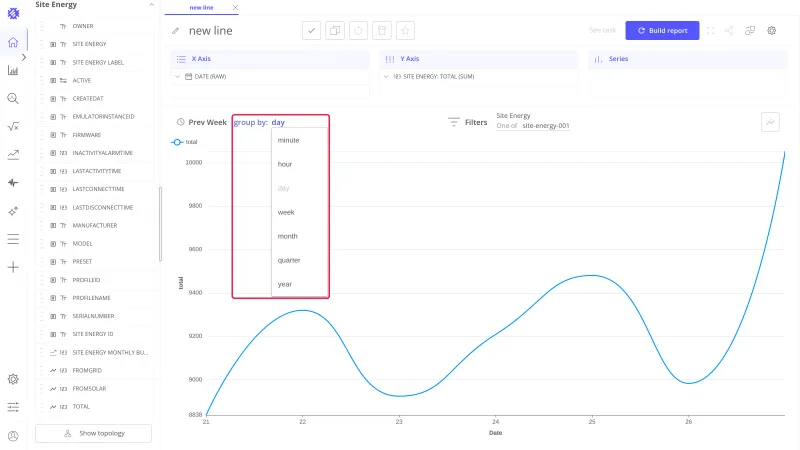Screen dimensions: 800x450
Task: Click the field list scrollbar
Action: pos(160,223)
